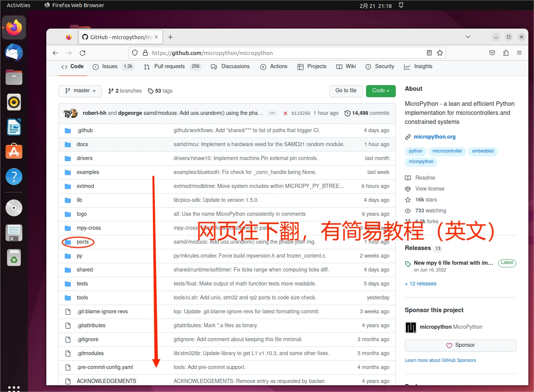This screenshot has height=392, width=534.
Task: Open Help question mark dock icon
Action: (14, 177)
